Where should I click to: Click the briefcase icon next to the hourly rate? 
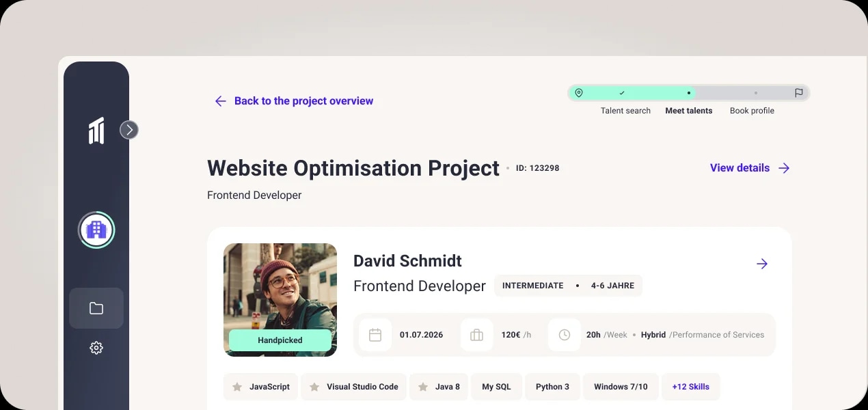476,334
